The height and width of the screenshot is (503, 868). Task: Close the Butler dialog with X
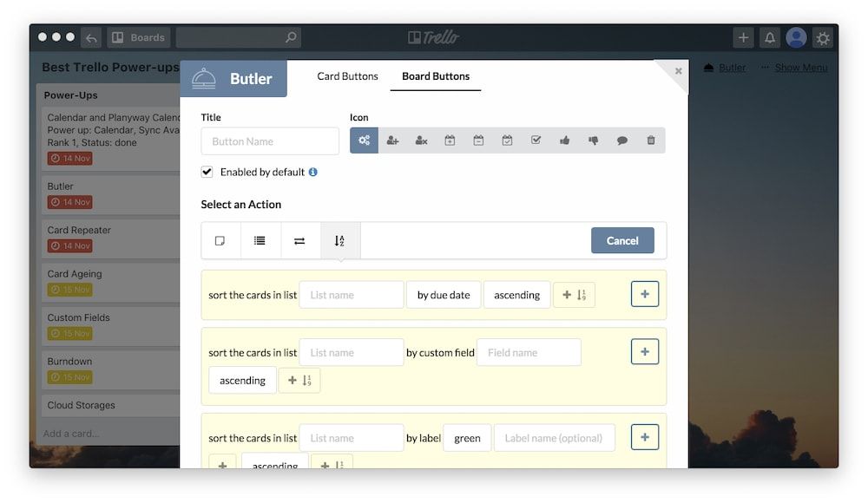click(679, 71)
